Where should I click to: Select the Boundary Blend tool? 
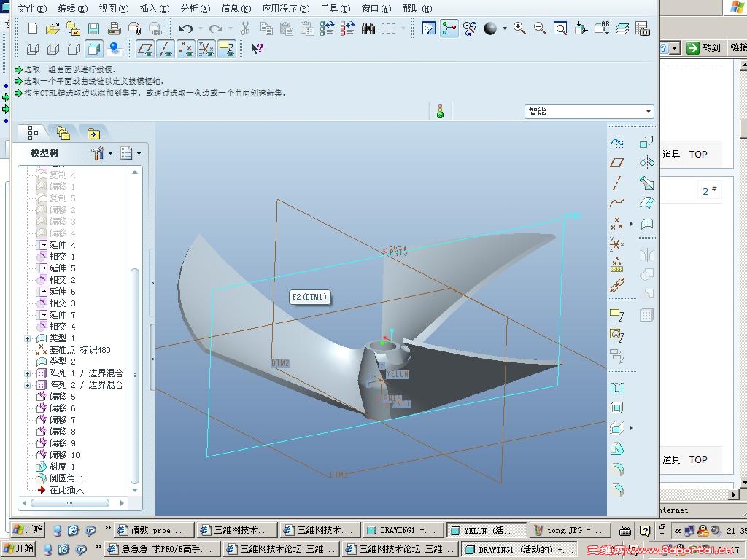tap(647, 203)
